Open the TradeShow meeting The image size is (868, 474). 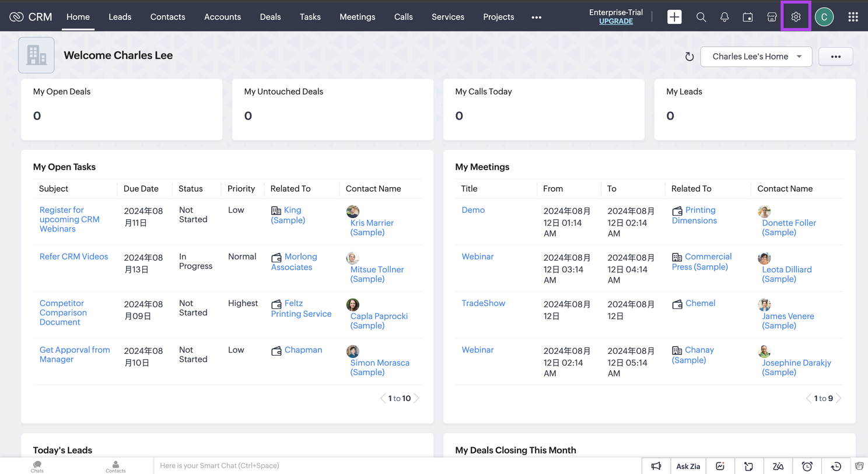point(484,303)
